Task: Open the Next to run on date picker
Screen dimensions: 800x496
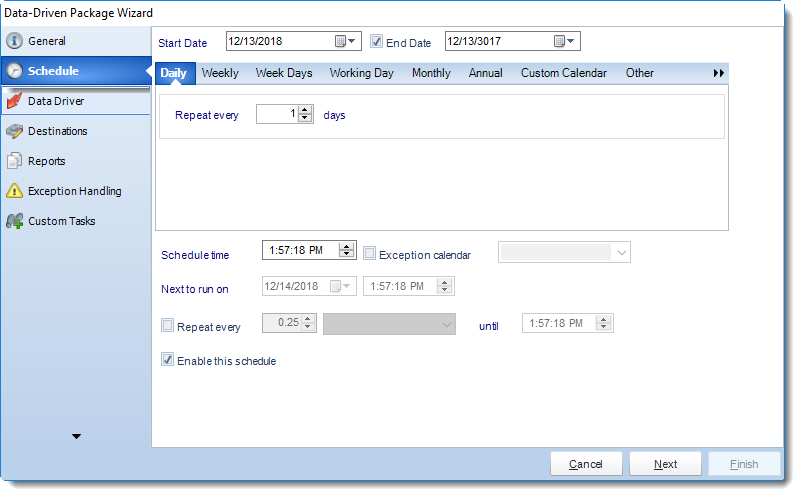Action: [340, 286]
